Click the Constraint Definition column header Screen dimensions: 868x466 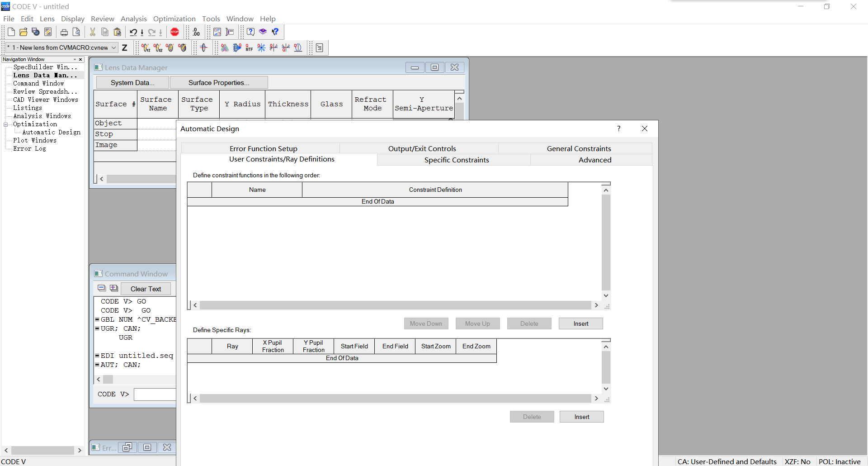point(435,190)
